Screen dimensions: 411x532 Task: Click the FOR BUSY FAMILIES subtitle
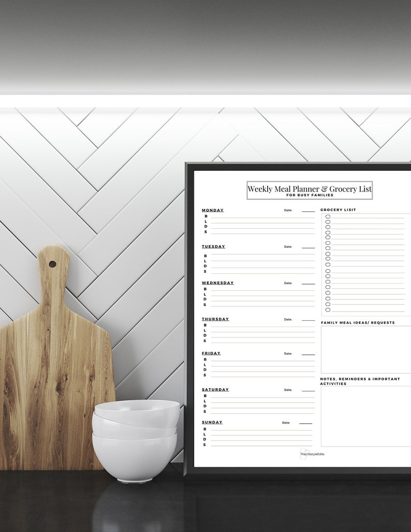(x=310, y=195)
